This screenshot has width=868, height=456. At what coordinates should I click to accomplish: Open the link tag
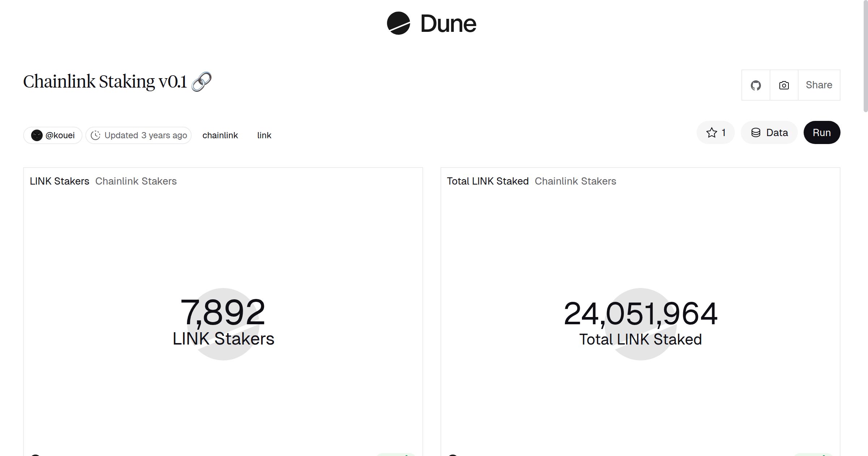click(x=264, y=135)
